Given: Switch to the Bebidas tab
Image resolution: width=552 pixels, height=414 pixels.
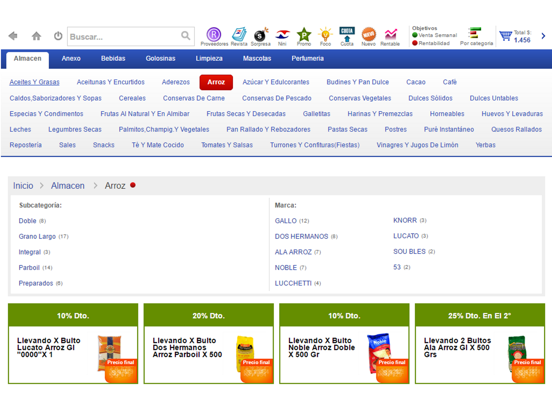Looking at the screenshot, I should pos(113,58).
